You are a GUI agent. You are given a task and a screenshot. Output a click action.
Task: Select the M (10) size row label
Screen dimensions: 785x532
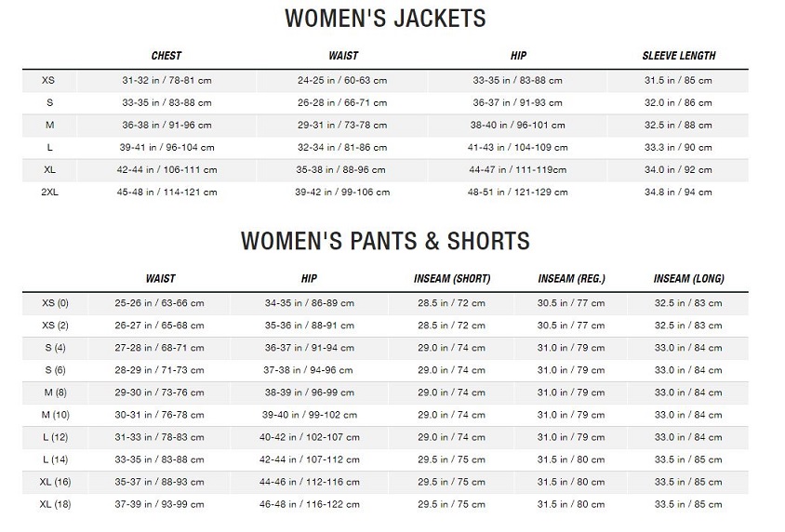click(x=55, y=415)
